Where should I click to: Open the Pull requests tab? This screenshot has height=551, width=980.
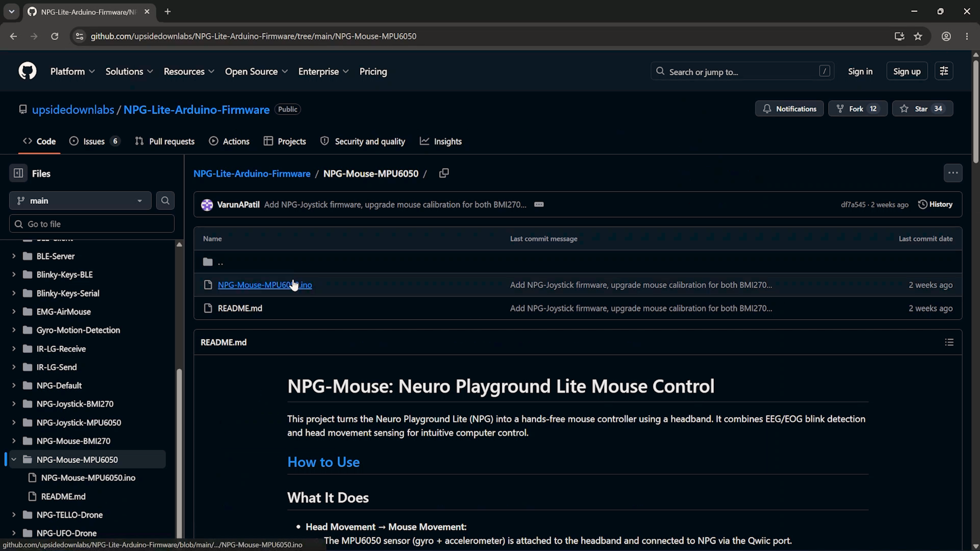(165, 142)
